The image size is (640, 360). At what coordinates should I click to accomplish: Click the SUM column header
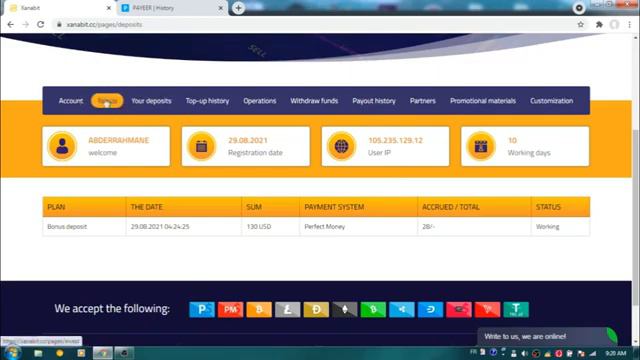(270, 207)
